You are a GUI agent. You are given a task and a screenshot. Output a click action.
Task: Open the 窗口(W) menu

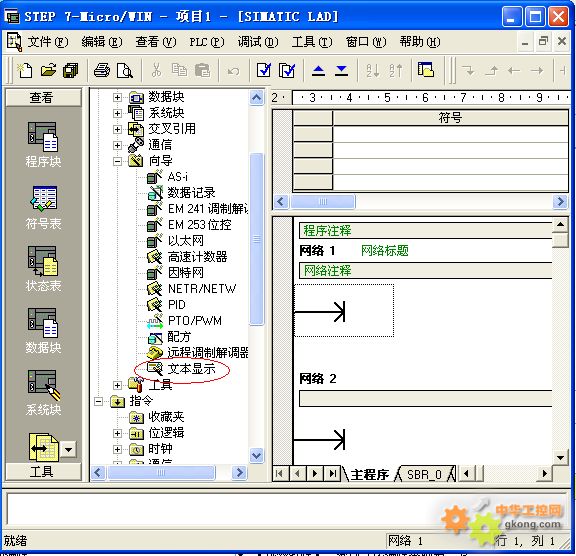tap(366, 42)
